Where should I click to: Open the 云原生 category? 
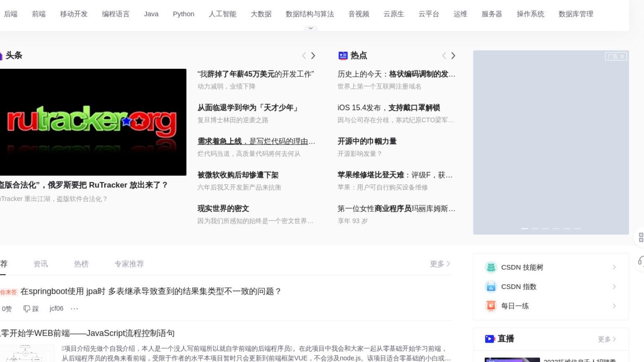tap(394, 14)
